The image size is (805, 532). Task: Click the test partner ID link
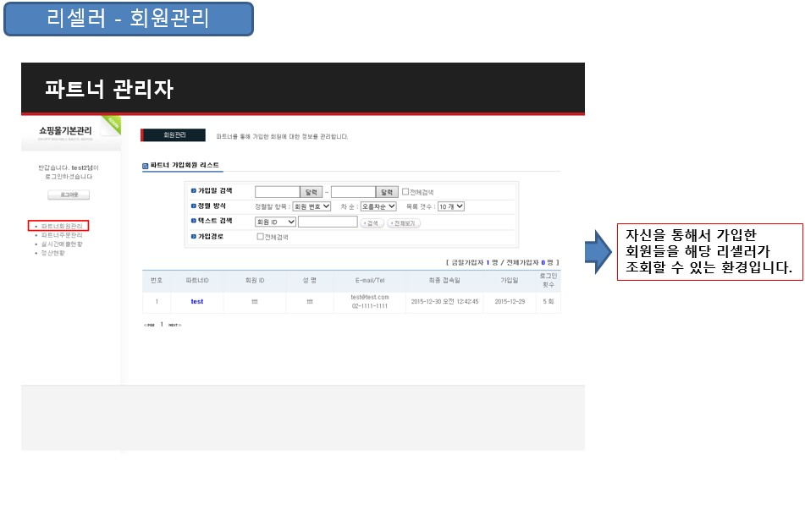(x=196, y=301)
